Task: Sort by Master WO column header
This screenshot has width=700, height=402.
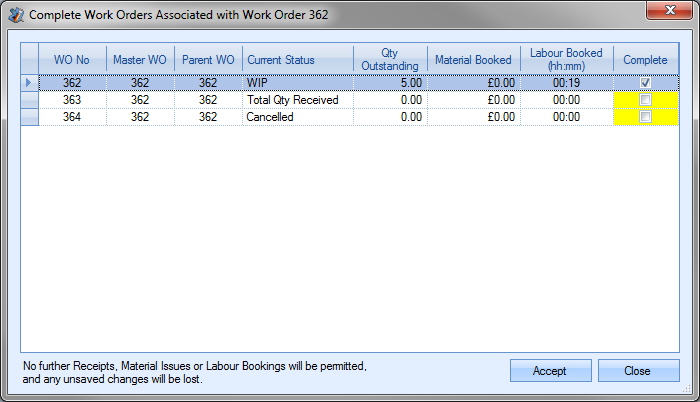Action: coord(140,59)
